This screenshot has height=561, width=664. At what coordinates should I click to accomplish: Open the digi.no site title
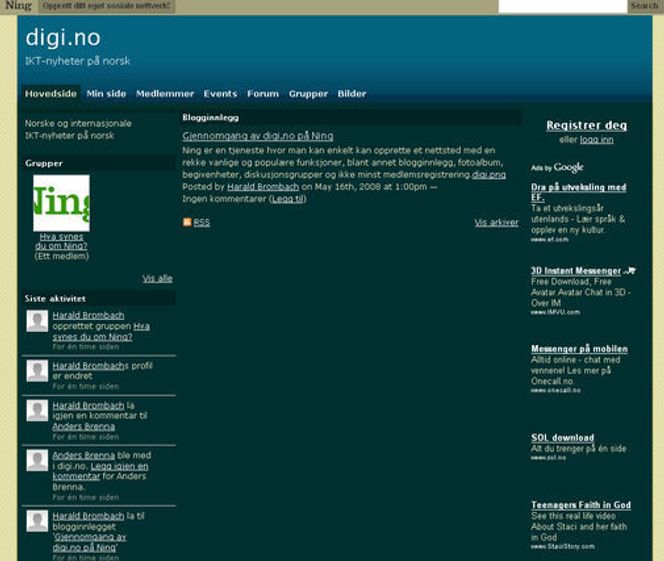[63, 38]
